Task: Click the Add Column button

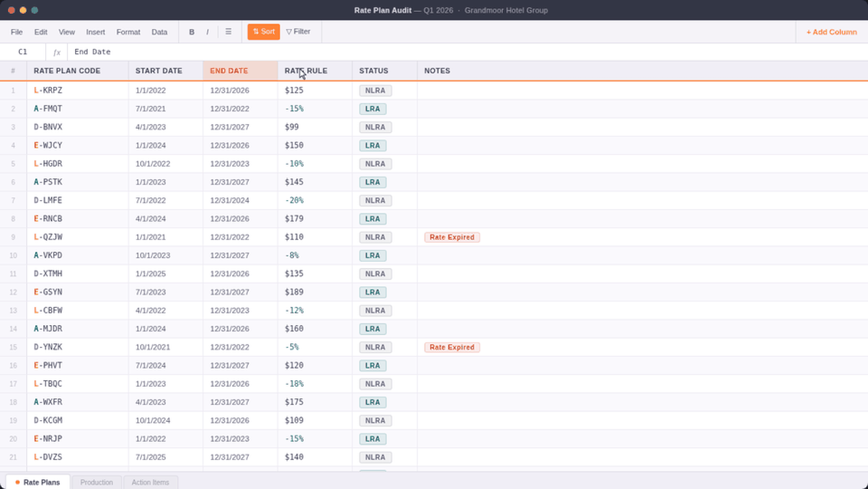Action: pyautogui.click(x=831, y=32)
